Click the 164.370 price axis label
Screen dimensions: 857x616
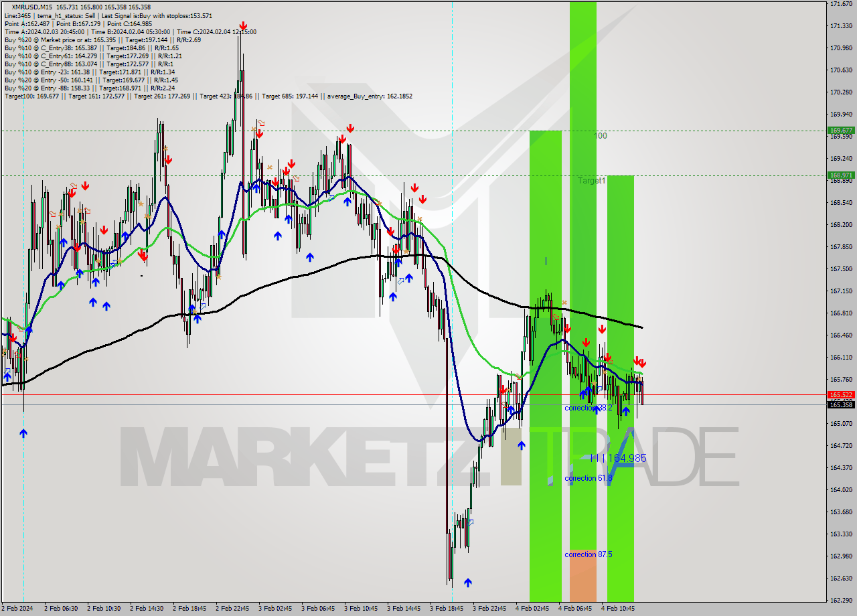841,468
